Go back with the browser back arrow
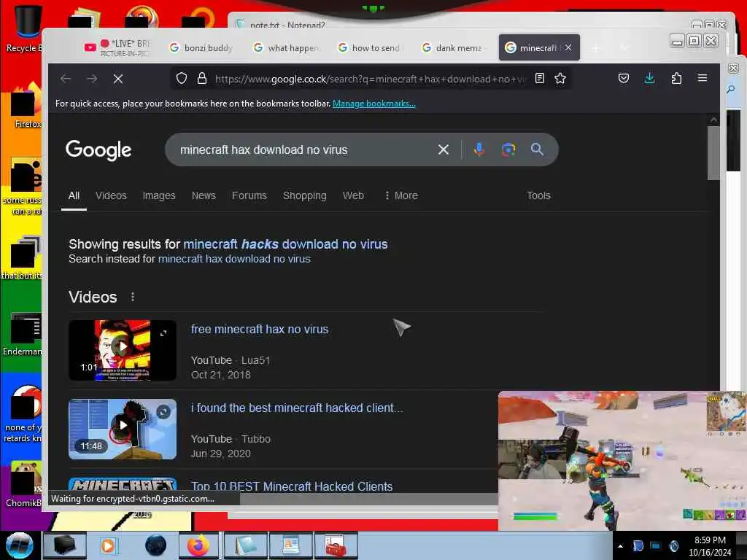 pos(66,79)
